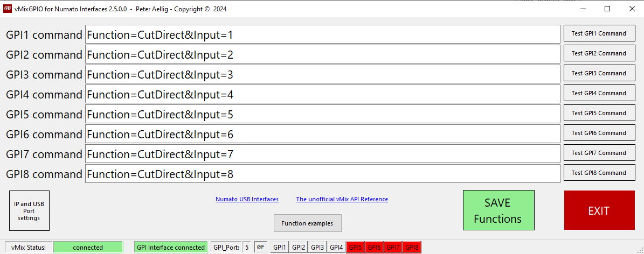
Task: Click into the GPI1 command text field
Action: (322, 35)
